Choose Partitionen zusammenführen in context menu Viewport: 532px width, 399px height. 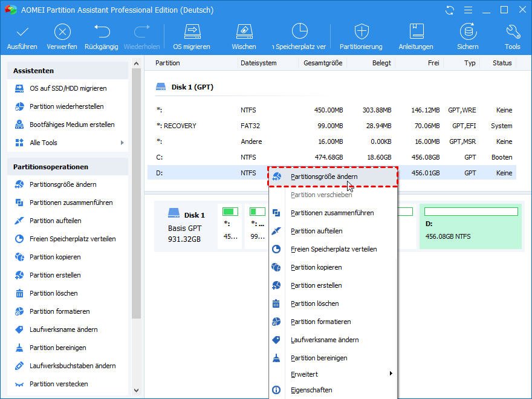[333, 213]
